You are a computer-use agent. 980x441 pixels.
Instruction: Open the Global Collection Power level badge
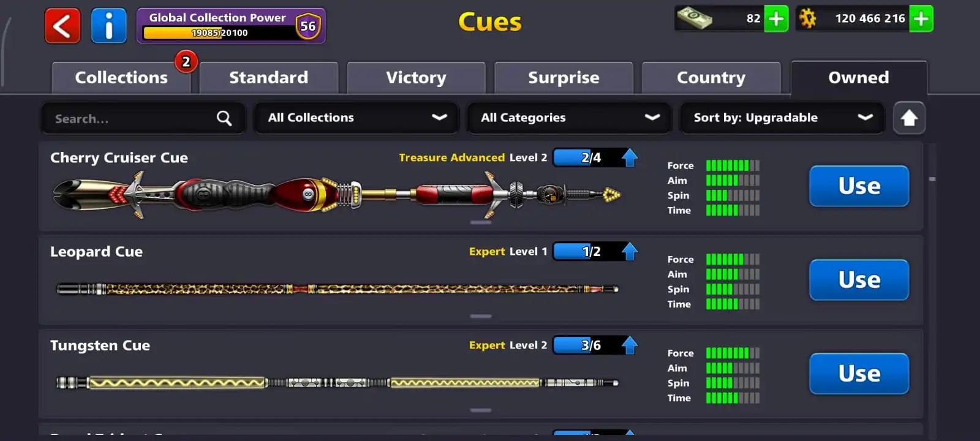coord(308,26)
